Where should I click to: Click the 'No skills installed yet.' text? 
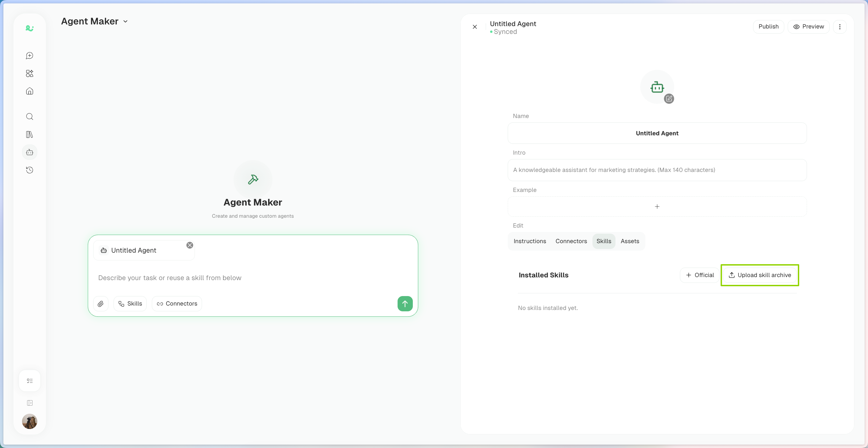tap(548, 308)
